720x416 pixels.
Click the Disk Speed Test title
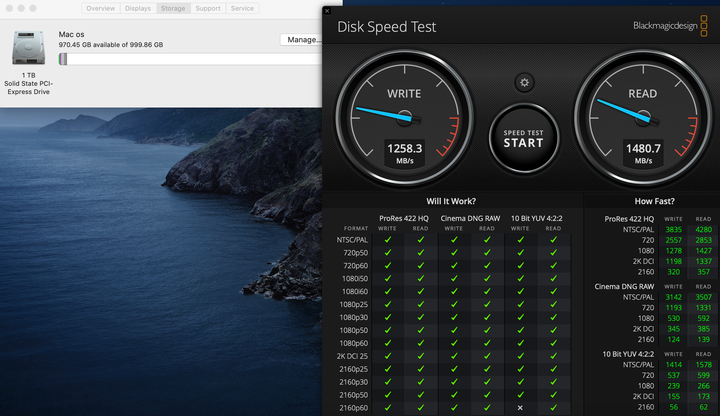(x=386, y=27)
